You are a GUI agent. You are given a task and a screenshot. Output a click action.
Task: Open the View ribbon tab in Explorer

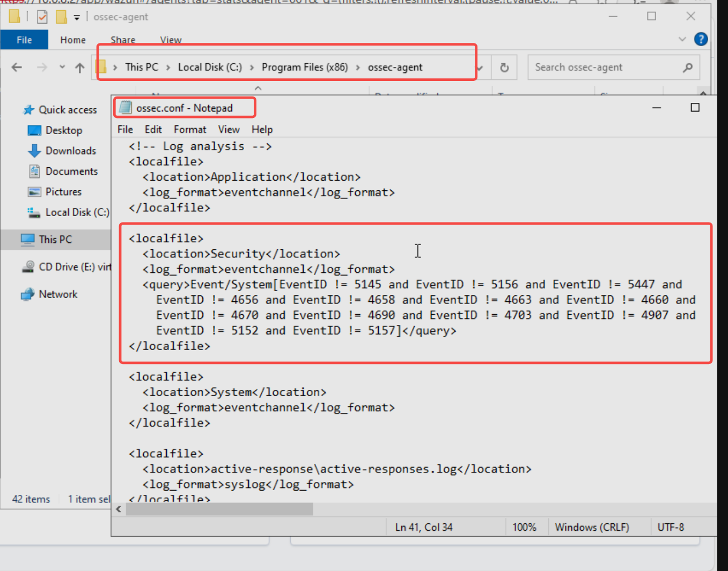[171, 40]
